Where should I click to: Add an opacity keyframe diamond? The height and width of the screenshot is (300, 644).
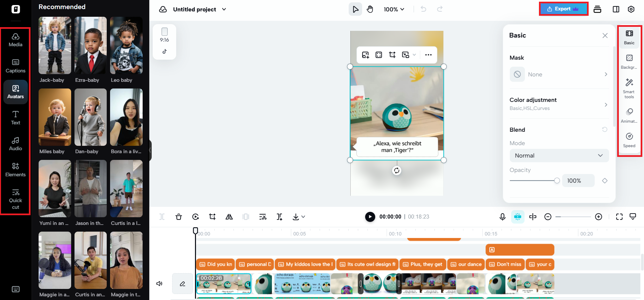click(x=605, y=181)
